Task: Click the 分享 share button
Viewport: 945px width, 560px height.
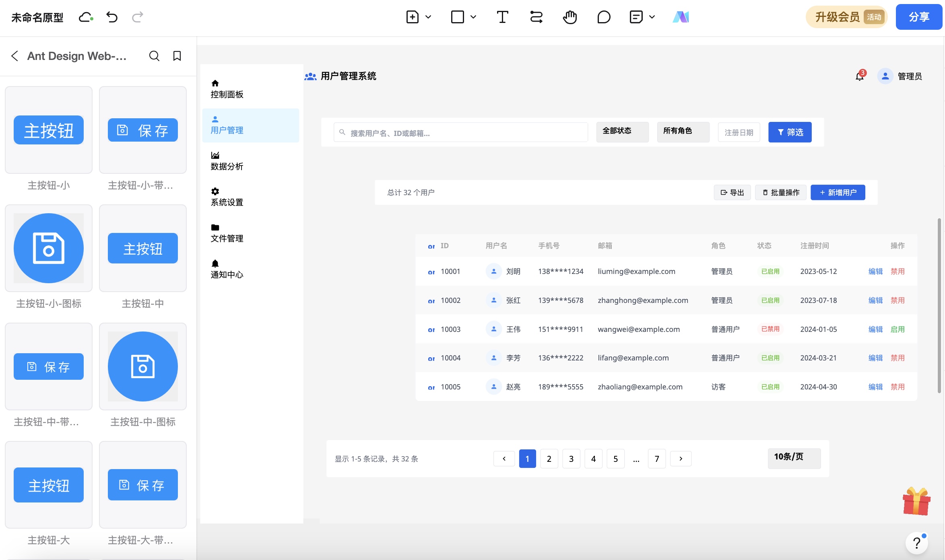Action: (919, 17)
